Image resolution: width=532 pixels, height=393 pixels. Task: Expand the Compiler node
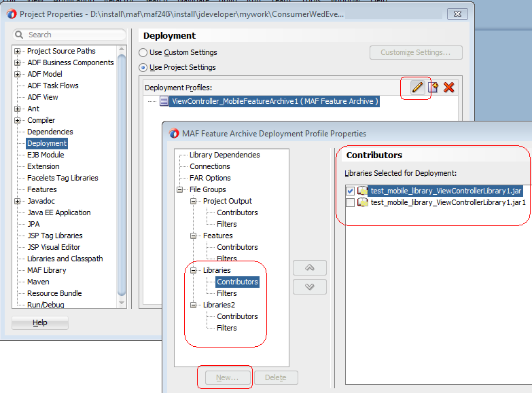17,120
